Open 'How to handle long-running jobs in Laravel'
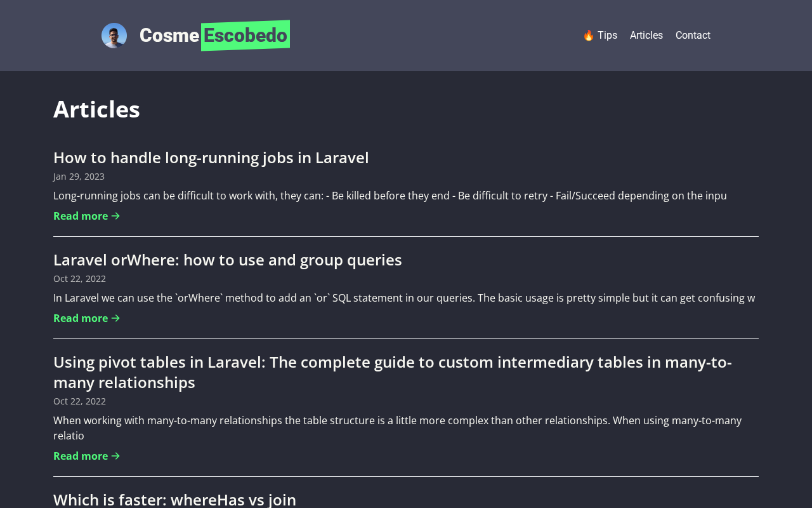The width and height of the screenshot is (812, 508). 211,157
